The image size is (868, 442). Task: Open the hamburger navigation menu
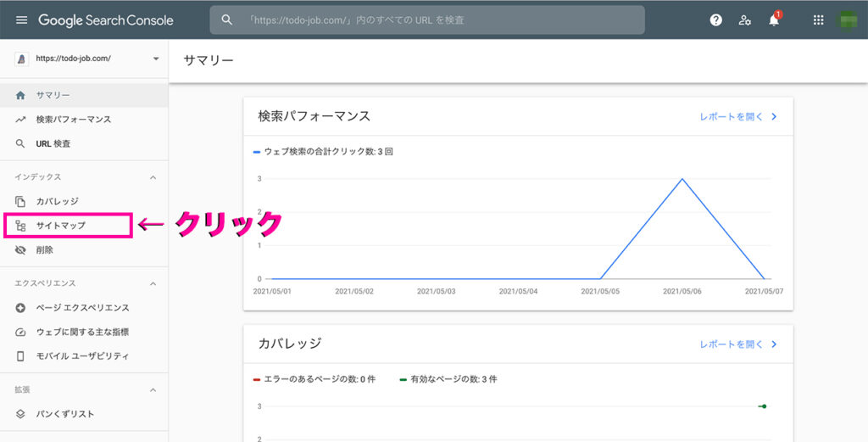pyautogui.click(x=21, y=20)
